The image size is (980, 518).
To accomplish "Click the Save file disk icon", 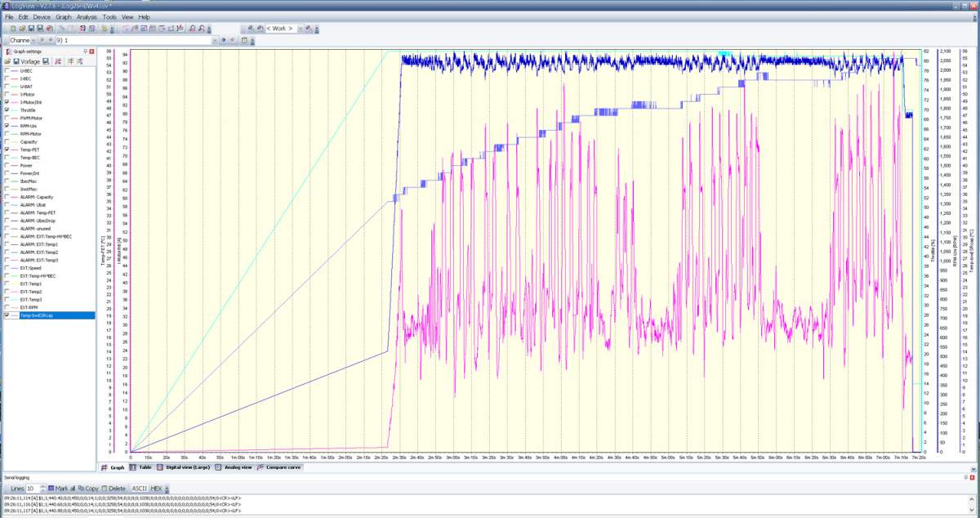I will click(x=31, y=28).
